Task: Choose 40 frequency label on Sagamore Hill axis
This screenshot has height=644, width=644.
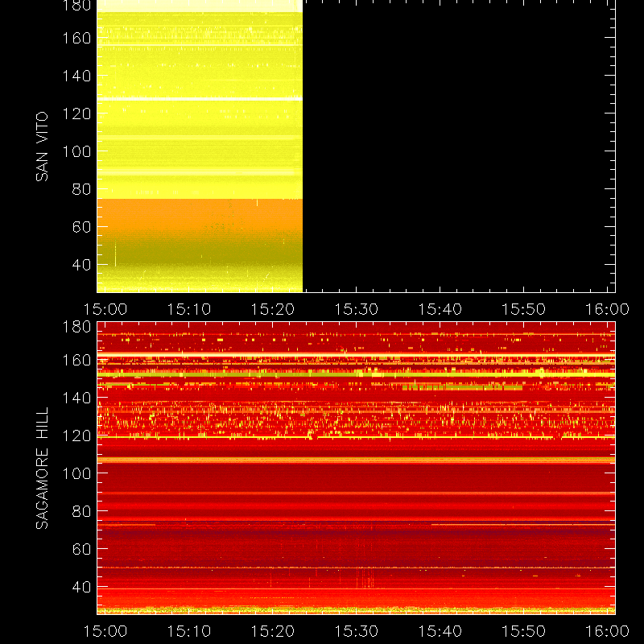Action: coord(81,587)
